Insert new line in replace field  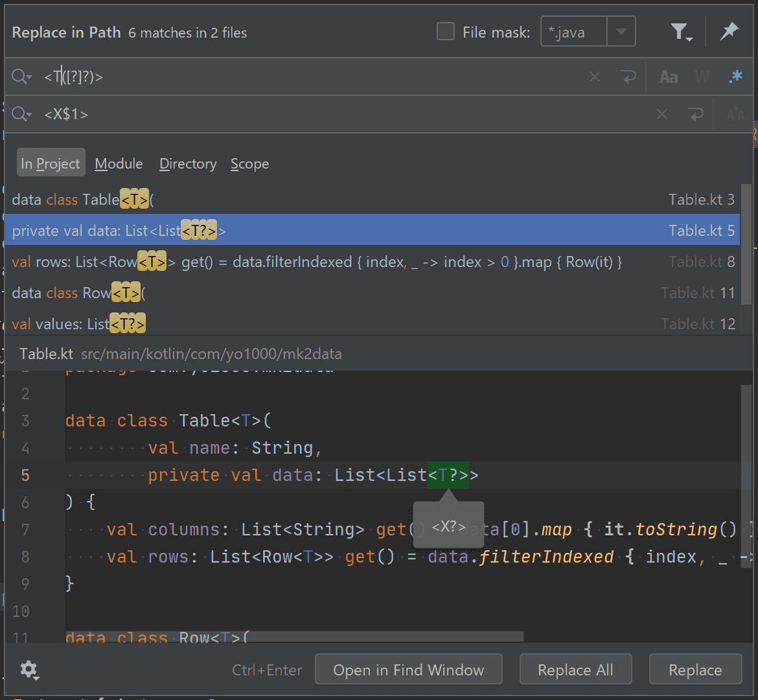click(x=696, y=115)
